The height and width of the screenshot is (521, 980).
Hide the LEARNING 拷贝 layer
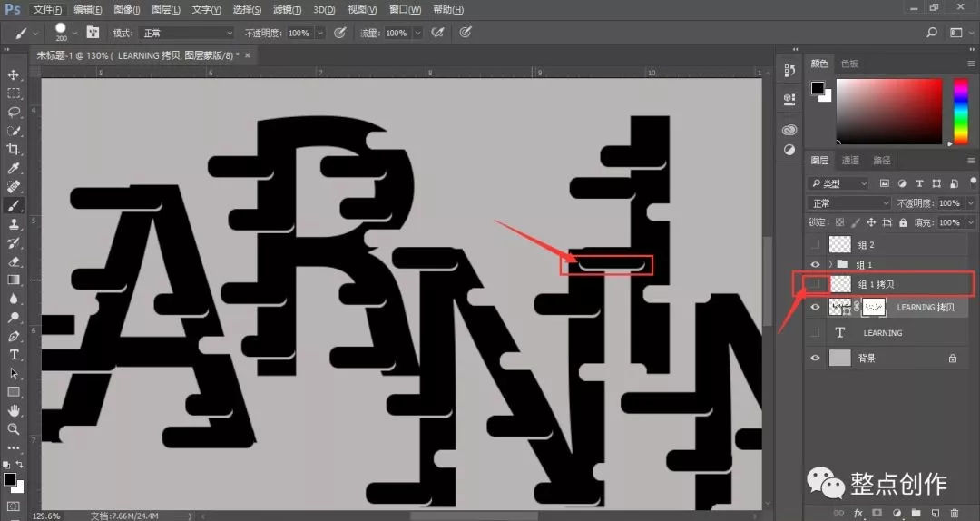point(815,307)
